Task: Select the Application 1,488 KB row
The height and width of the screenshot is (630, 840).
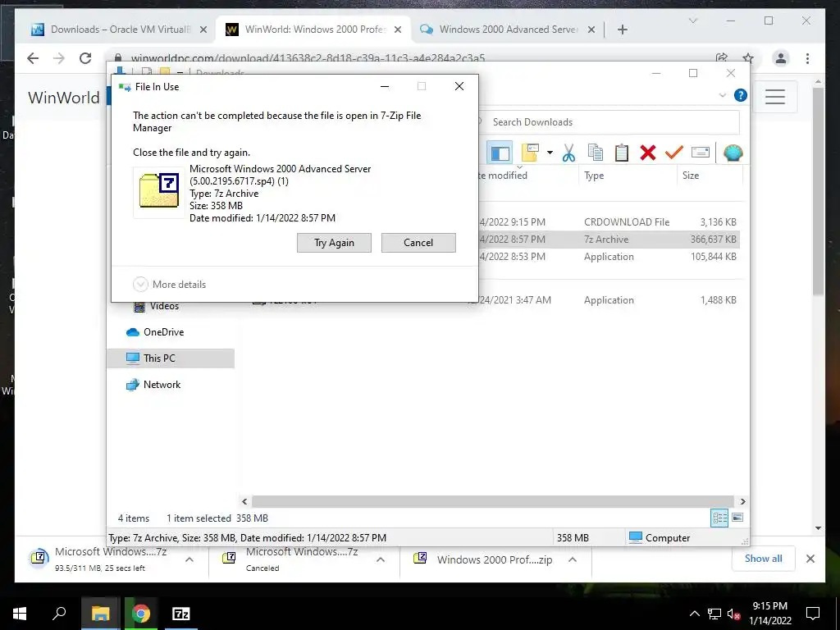Action: click(x=608, y=300)
